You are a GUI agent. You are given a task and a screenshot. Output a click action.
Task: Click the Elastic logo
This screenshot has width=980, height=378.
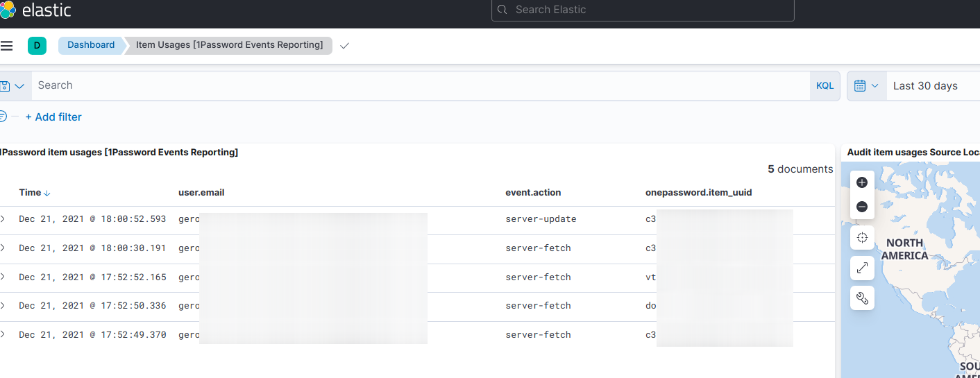tap(35, 10)
